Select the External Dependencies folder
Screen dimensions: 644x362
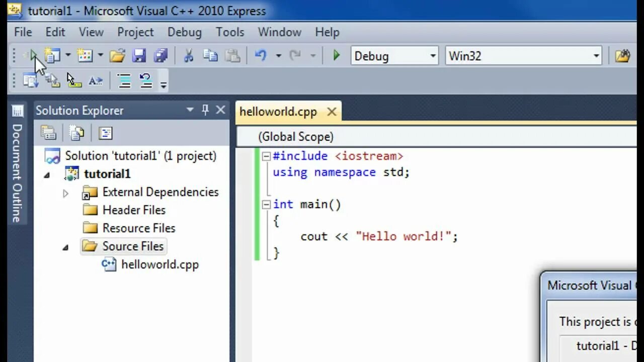tap(160, 192)
